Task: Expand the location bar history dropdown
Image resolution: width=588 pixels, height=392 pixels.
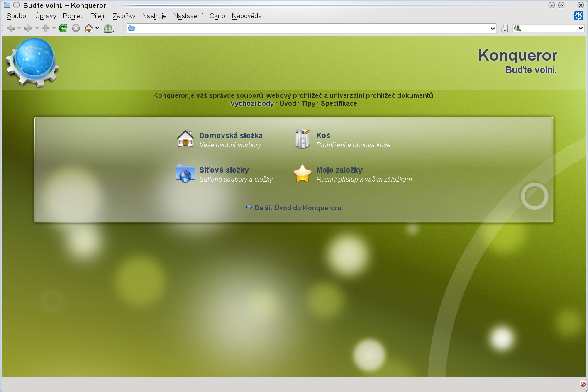Action: coord(493,29)
